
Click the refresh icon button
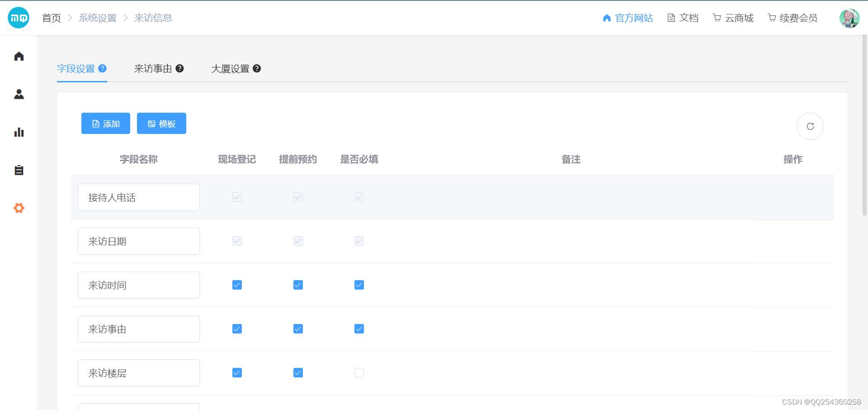(810, 126)
